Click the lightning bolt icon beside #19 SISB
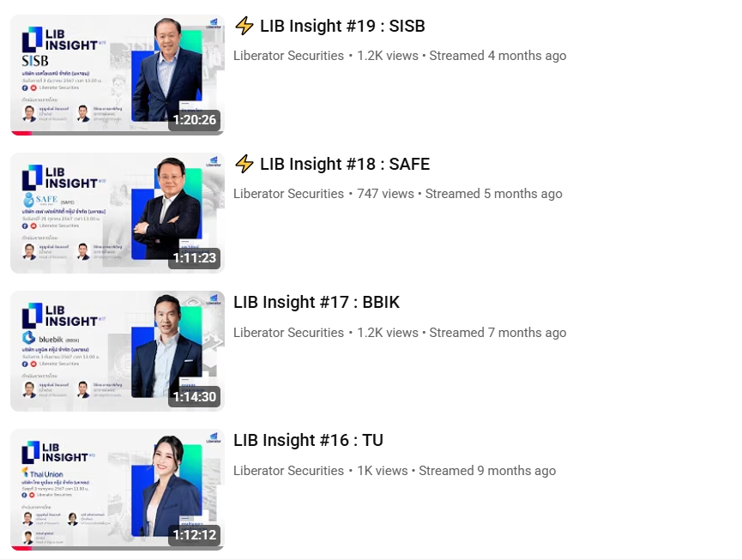 244,26
